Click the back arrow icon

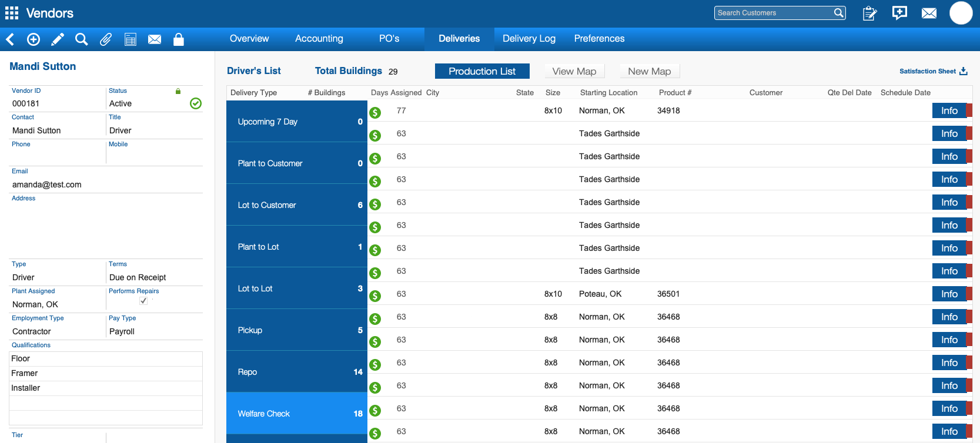point(10,39)
